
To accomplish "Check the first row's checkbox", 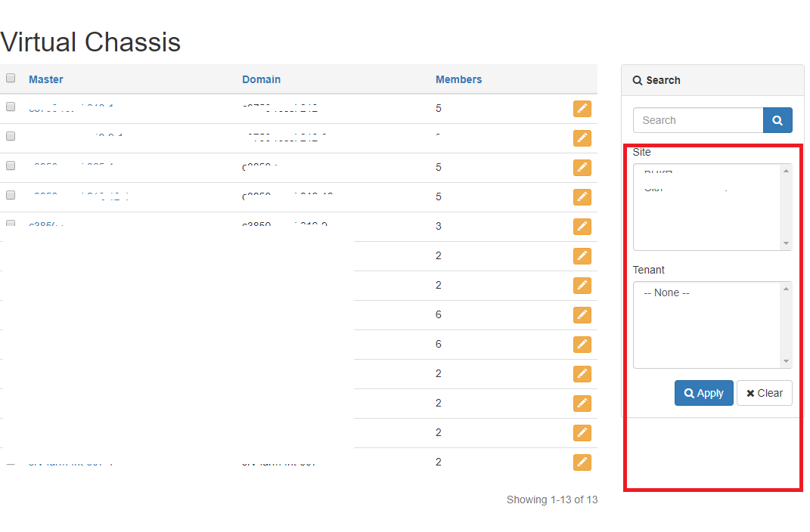I will 11,107.
